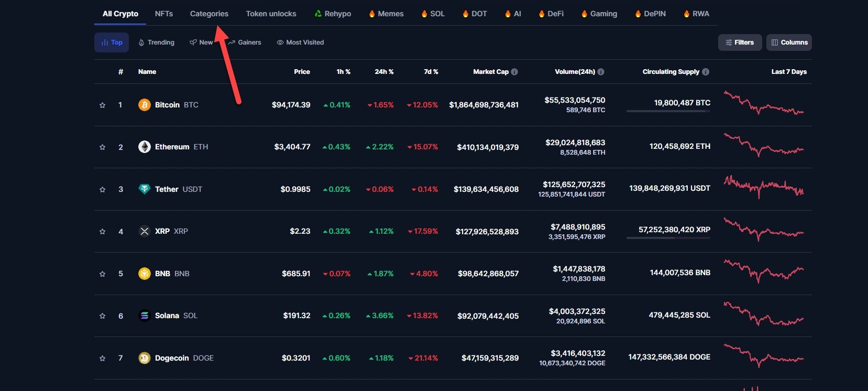Sort the table by Price column
Screen dimensions: 868x391
(302, 72)
